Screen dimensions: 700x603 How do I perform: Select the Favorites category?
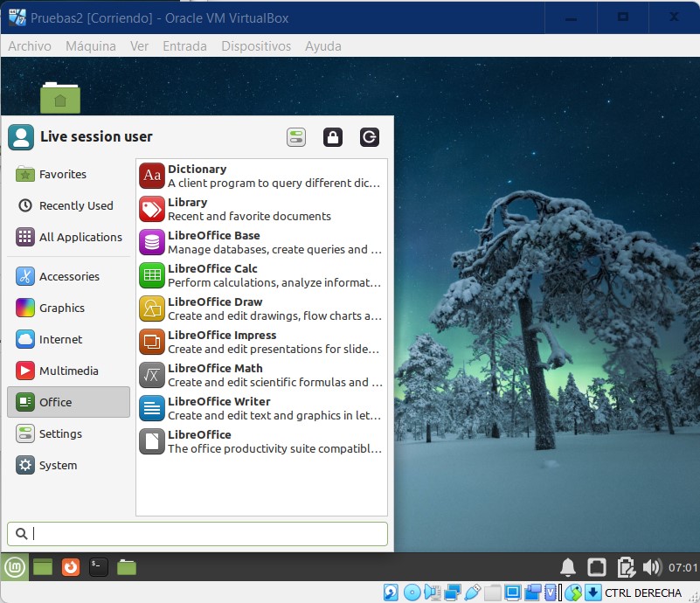pyautogui.click(x=62, y=174)
